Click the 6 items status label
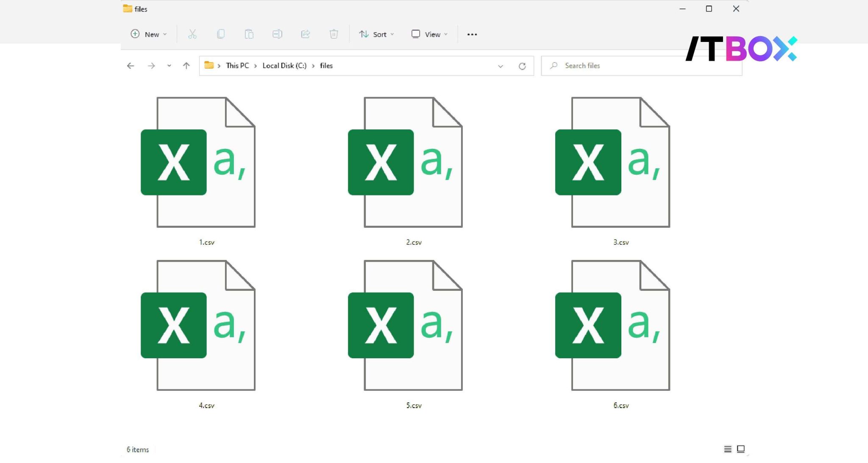 pyautogui.click(x=137, y=449)
